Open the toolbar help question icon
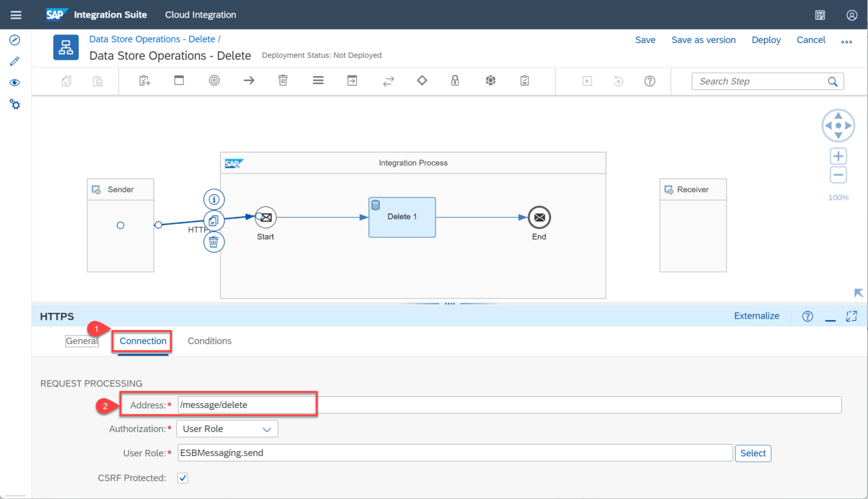 click(x=650, y=81)
